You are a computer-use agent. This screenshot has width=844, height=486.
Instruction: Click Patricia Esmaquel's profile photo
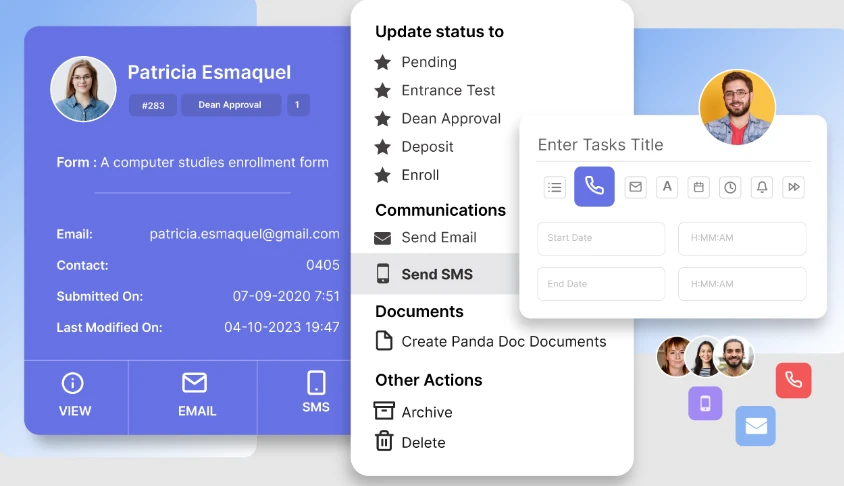tap(83, 89)
